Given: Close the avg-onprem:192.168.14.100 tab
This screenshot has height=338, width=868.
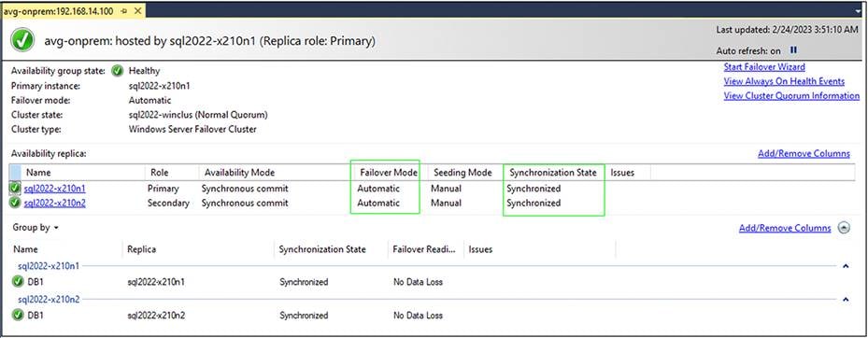Looking at the screenshot, I should (138, 11).
